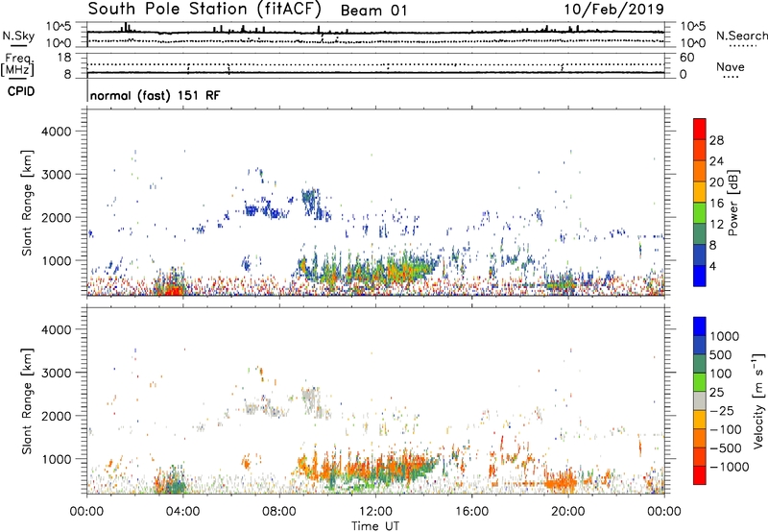Viewport: 768px width, 532px height.
Task: Click the "South Pole Station (fitACF)" title
Action: point(204,9)
